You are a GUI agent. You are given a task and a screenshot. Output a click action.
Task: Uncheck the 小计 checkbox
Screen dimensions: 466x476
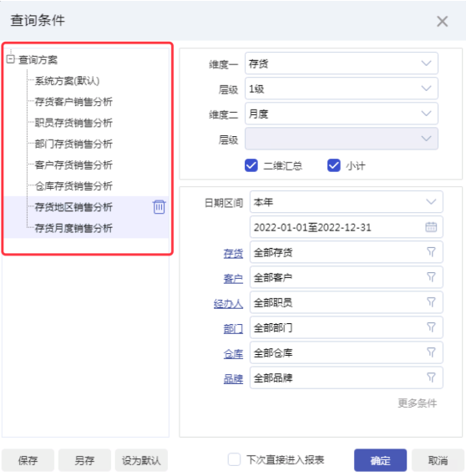[334, 165]
